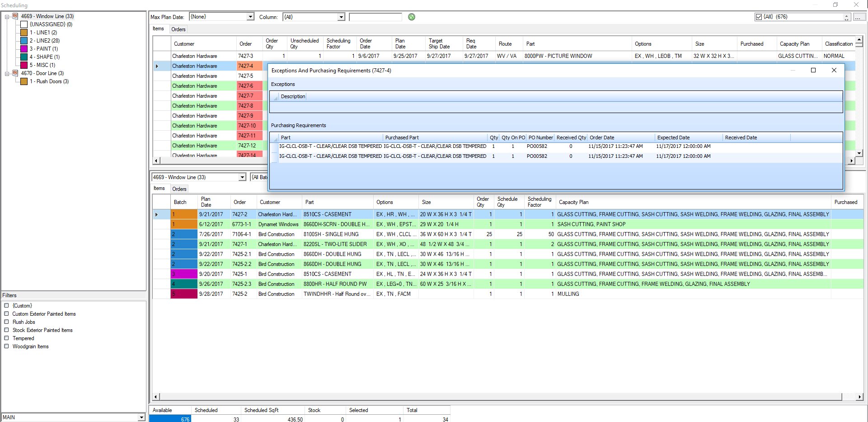Enable the Rush Jobs filter

(x=7, y=322)
